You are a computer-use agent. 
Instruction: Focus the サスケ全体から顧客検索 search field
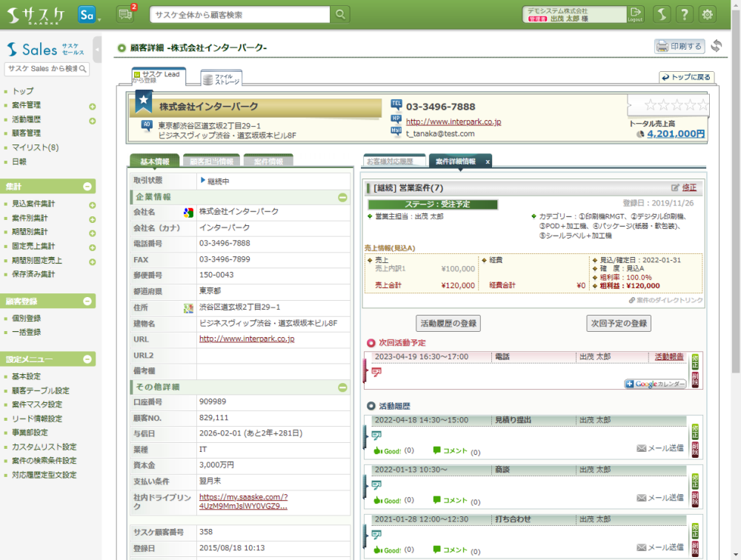(x=239, y=15)
